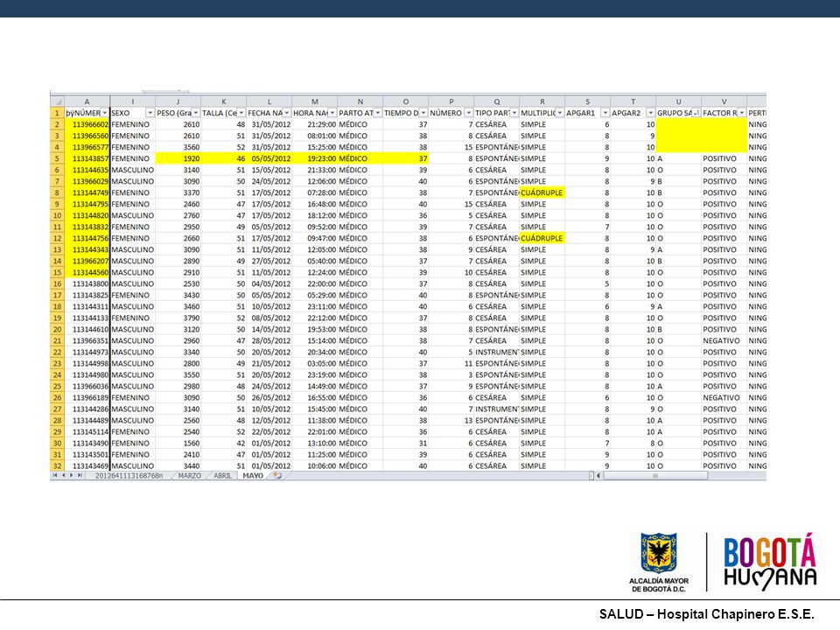Click ID cell 113145114
This screenshot has width=840, height=630.
(87, 431)
